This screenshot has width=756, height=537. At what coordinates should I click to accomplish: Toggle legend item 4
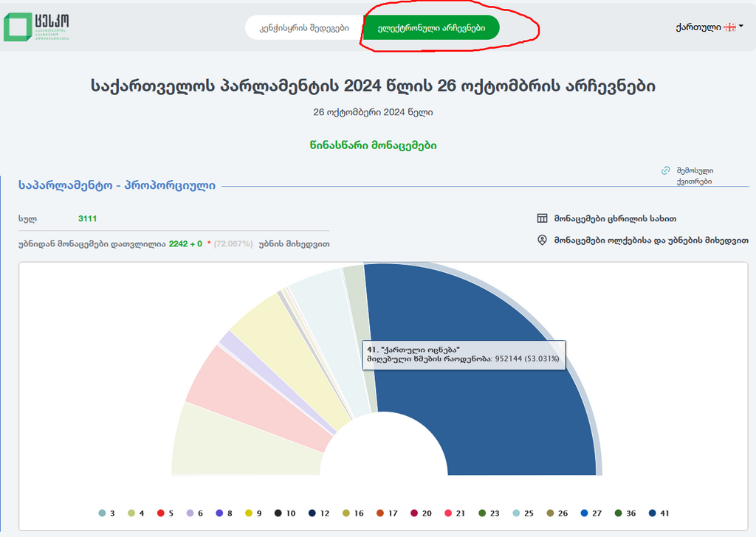136,513
